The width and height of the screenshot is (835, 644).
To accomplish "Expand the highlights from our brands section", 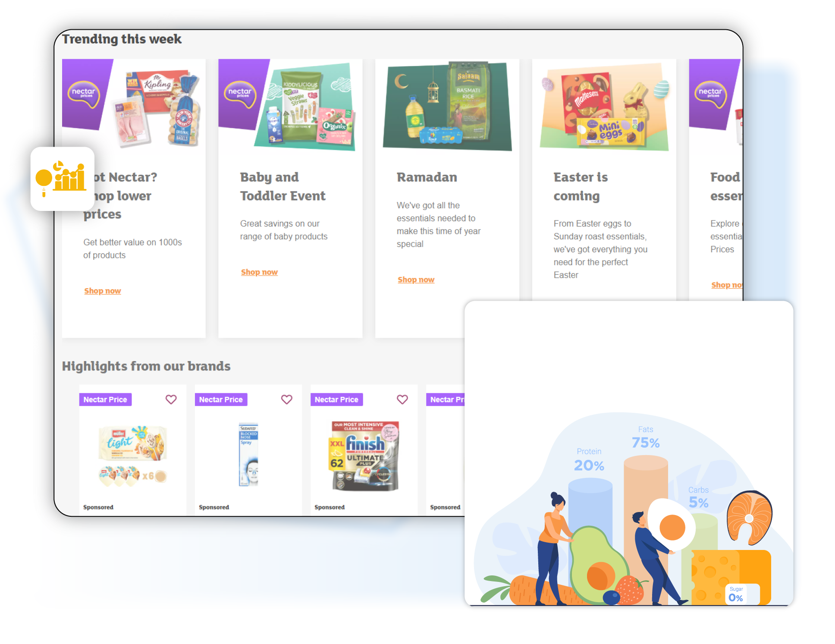I will pyautogui.click(x=146, y=365).
